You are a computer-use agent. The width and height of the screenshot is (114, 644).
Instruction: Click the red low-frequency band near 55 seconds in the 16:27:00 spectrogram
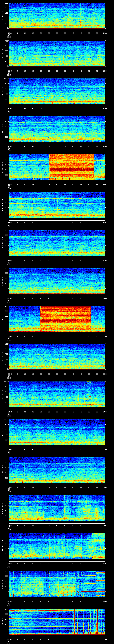pyautogui.click(x=99, y=557)
